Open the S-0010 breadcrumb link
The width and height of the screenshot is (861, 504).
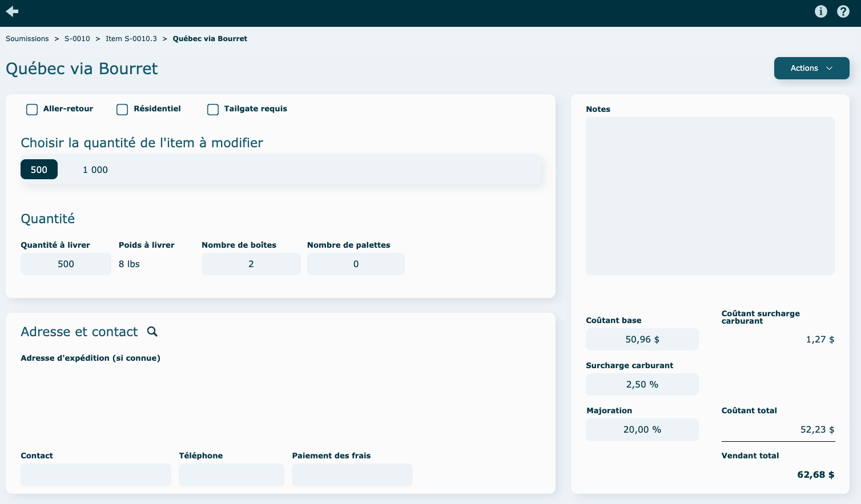pyautogui.click(x=77, y=39)
